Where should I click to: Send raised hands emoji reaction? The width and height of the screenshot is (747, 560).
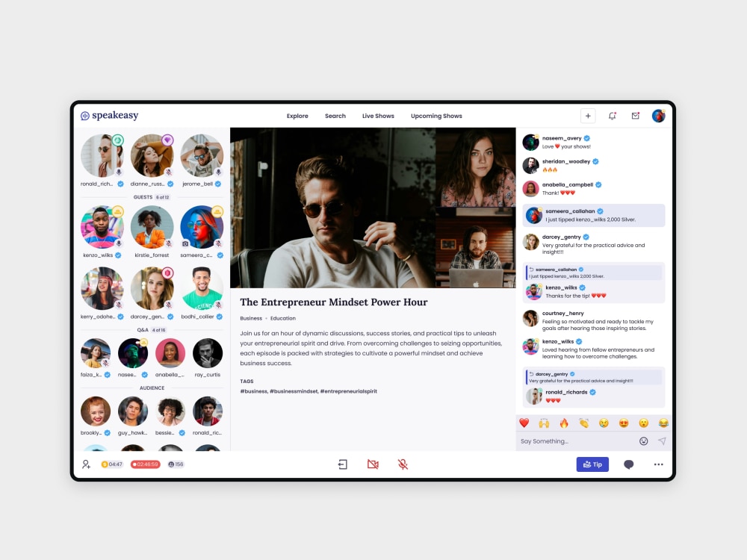click(x=544, y=423)
